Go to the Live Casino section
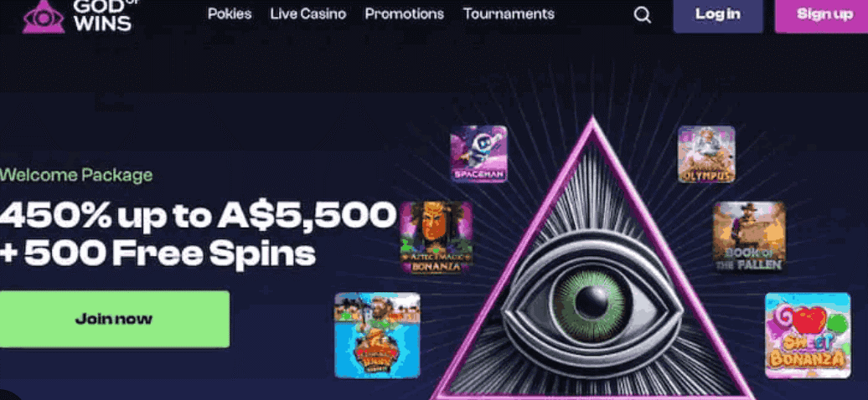 point(307,14)
